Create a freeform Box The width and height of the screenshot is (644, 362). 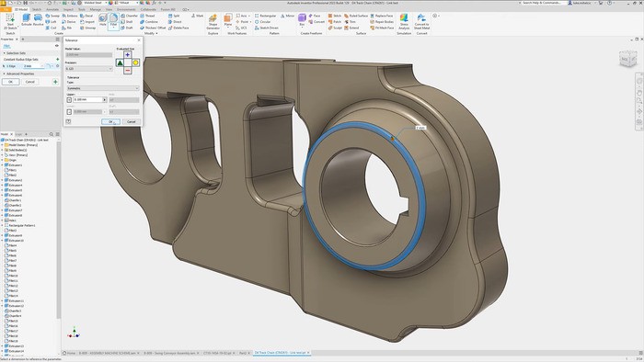point(302,19)
